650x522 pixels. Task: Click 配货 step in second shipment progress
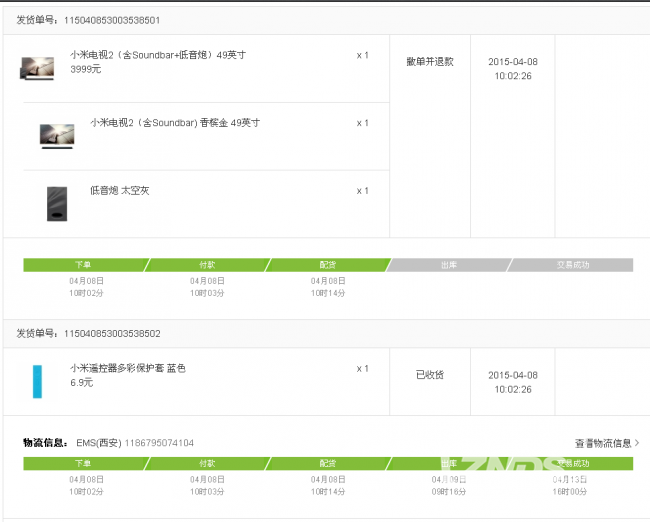point(327,464)
